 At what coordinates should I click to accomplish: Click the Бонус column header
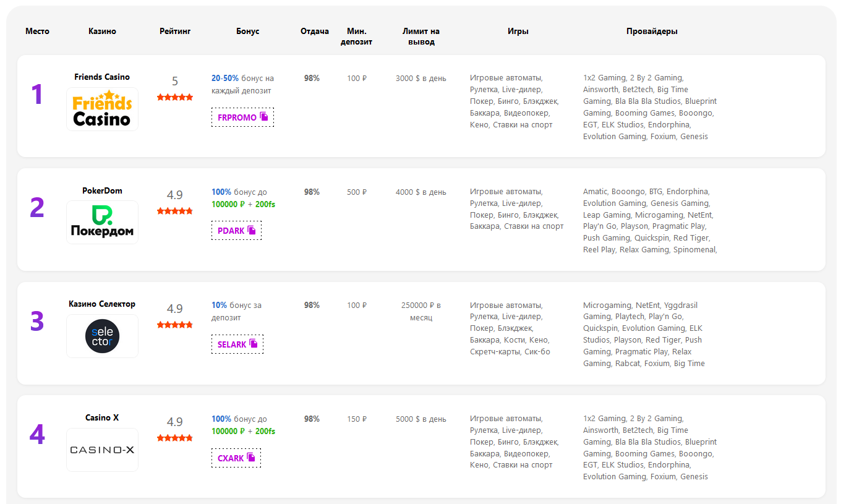tap(247, 31)
